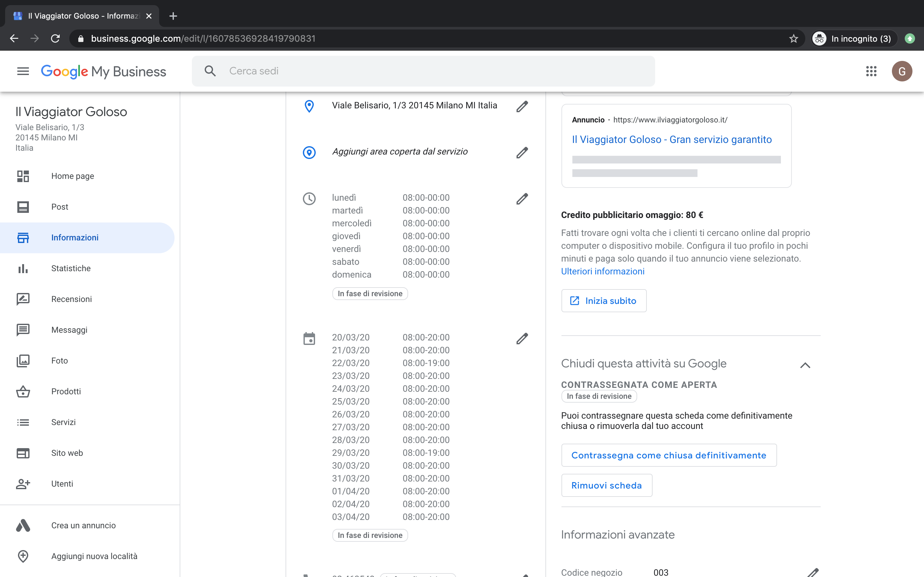Edit the Codice negozio field pencil
924x577 pixels.
tap(813, 573)
